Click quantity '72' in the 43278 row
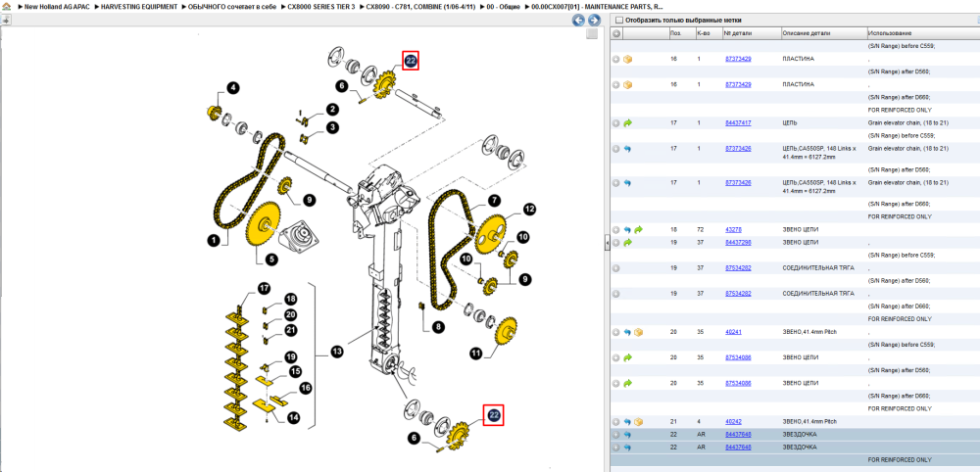The image size is (980, 472). click(700, 230)
